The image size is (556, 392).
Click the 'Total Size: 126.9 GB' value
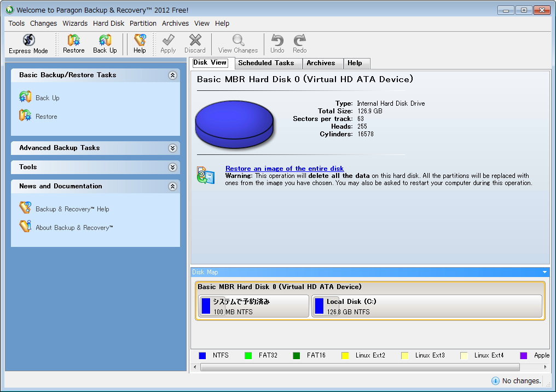[x=370, y=111]
